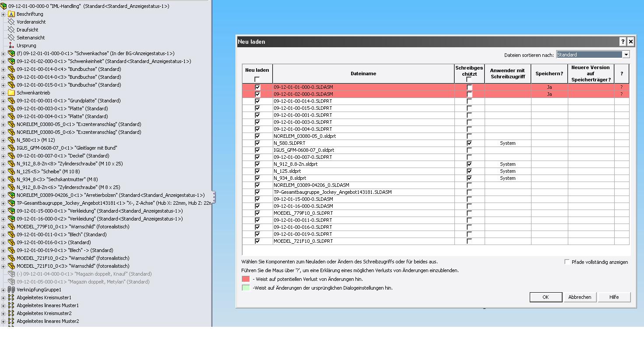Click the Dateiname column header
644x350 pixels.
363,73
